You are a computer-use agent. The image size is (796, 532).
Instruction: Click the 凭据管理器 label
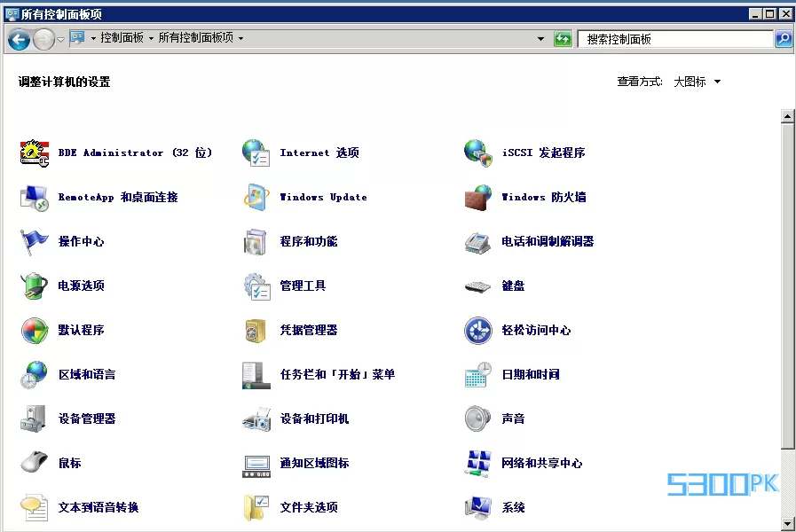tap(309, 330)
